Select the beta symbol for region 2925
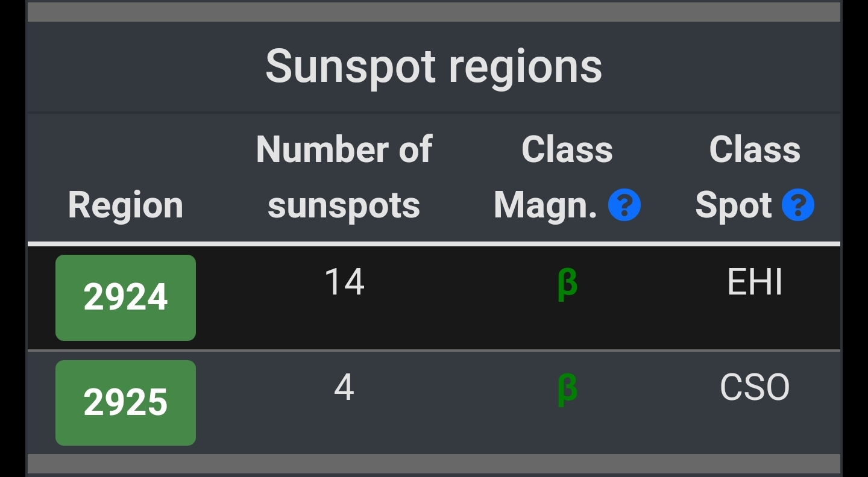Image resolution: width=868 pixels, height=477 pixels. [567, 389]
